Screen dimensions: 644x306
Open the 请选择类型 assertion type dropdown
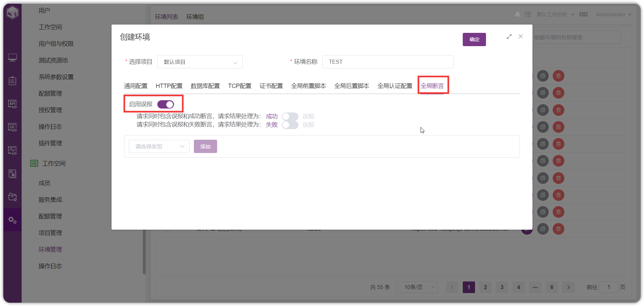coord(159,146)
